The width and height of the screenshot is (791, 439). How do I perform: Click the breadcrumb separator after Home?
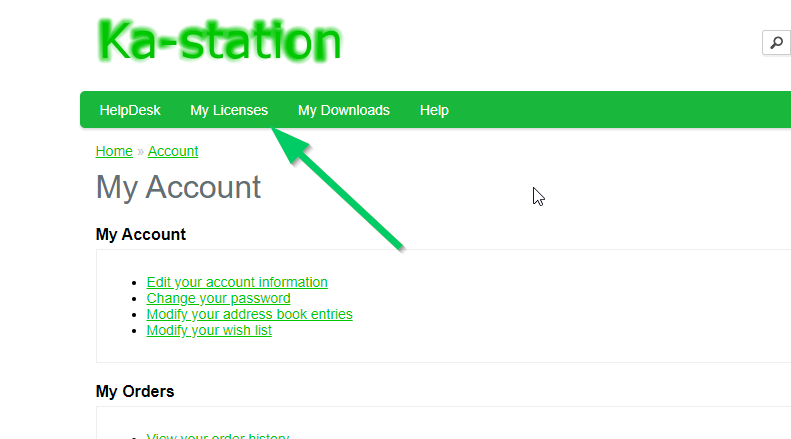pos(140,151)
